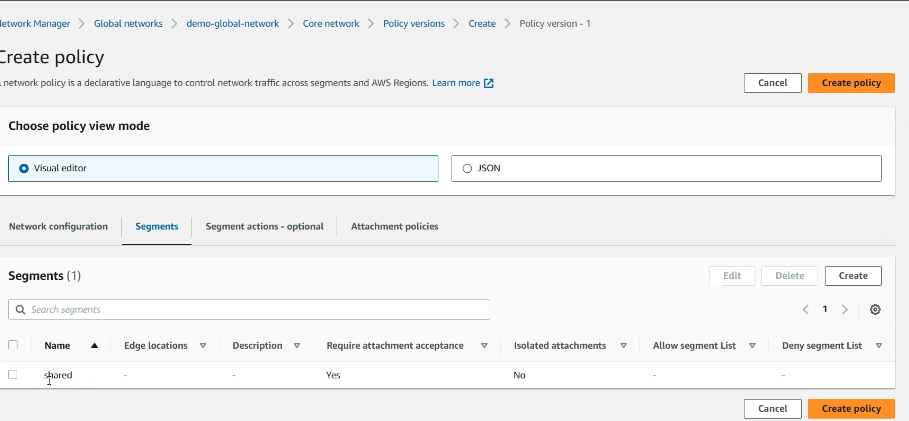Expand Isolated attachments column sort arrow
Viewport: 909px width, 421px height.
(623, 346)
